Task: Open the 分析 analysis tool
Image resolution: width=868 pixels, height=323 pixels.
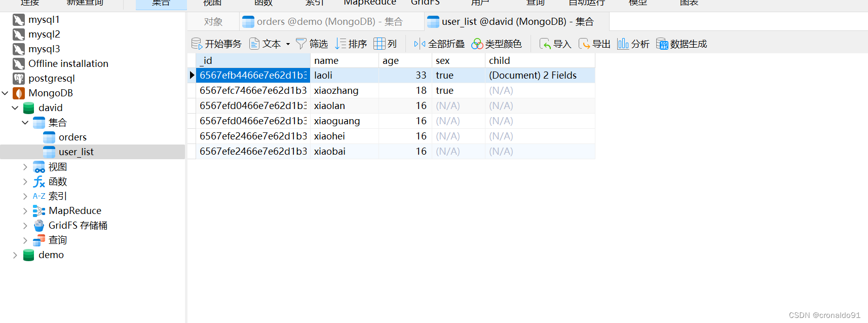Action: 633,44
